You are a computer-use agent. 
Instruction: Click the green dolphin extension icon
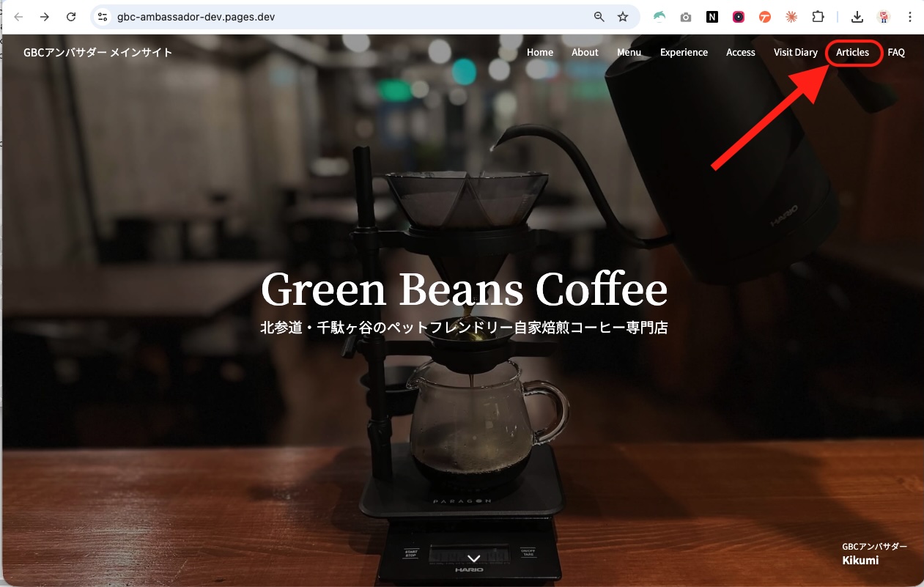click(659, 17)
